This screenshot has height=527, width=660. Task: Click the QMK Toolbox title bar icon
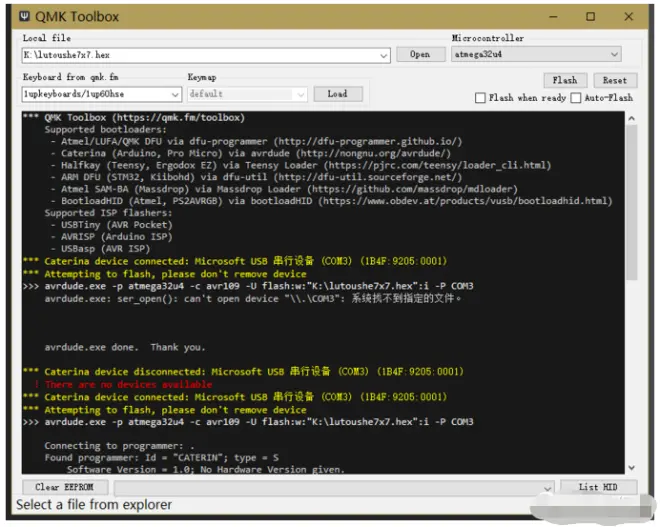tap(24, 16)
